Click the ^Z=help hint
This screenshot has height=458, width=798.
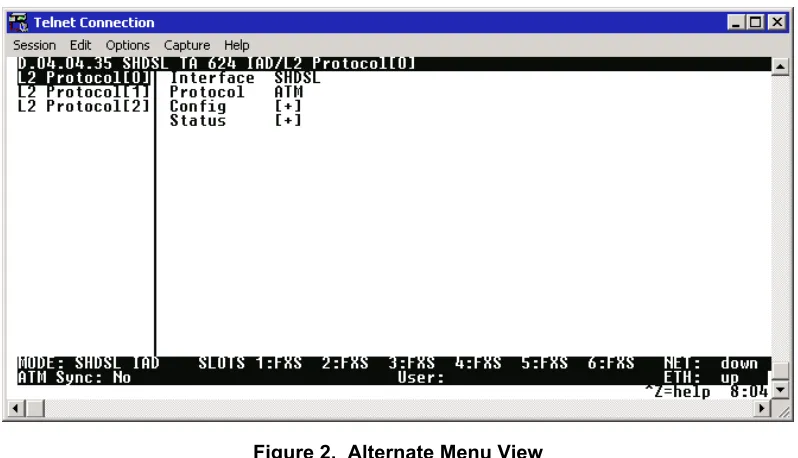coord(678,392)
